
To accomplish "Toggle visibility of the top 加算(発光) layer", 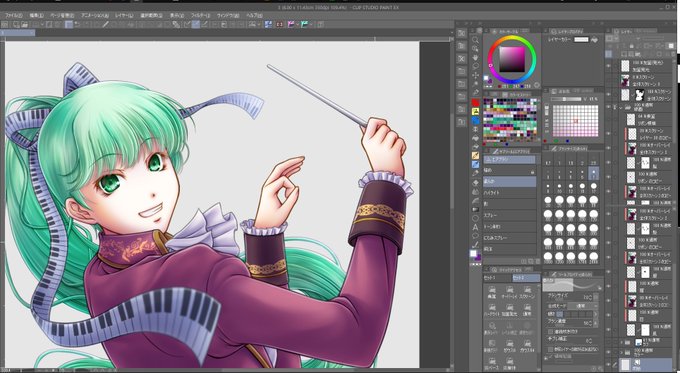I will click(608, 66).
